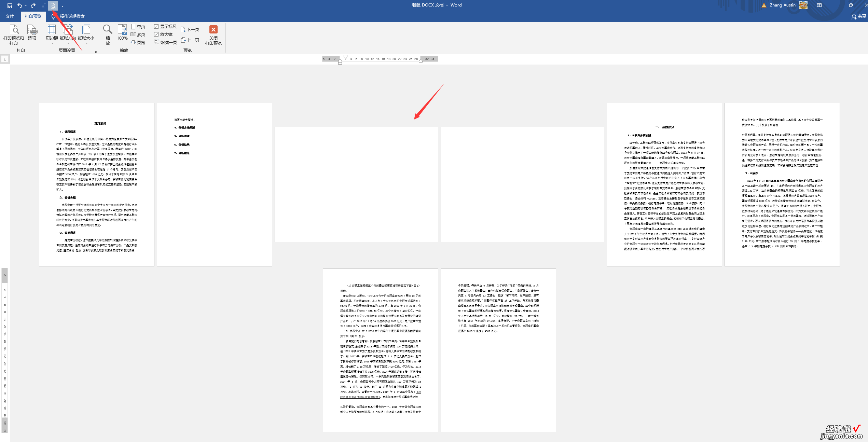Click the tab stop selector at ruler corner

[x=5, y=59]
